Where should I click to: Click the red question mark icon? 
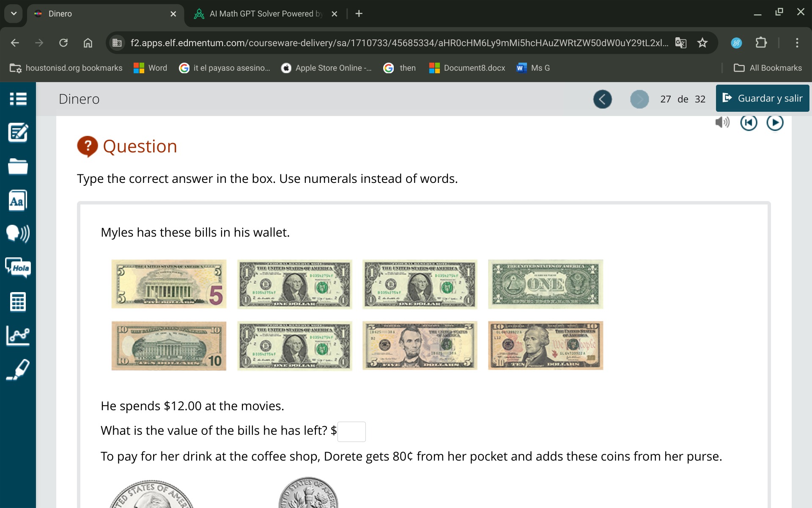(x=88, y=146)
